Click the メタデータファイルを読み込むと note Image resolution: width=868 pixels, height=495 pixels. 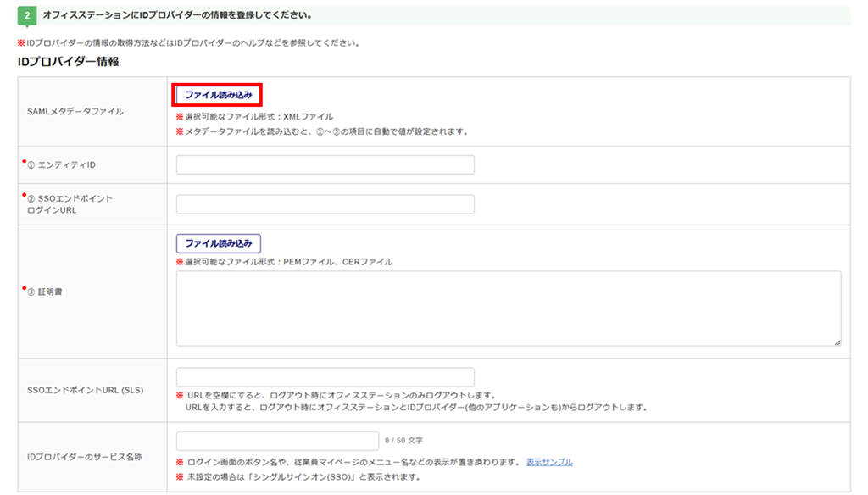322,131
